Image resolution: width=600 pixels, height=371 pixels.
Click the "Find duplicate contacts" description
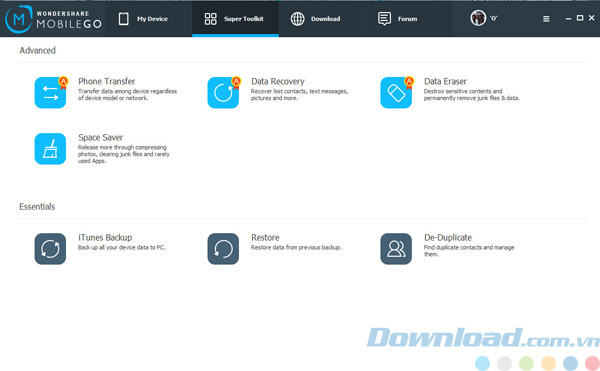[469, 251]
